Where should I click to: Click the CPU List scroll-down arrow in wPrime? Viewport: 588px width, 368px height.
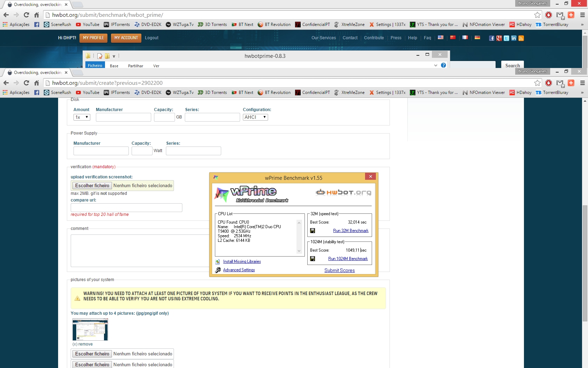click(x=299, y=251)
